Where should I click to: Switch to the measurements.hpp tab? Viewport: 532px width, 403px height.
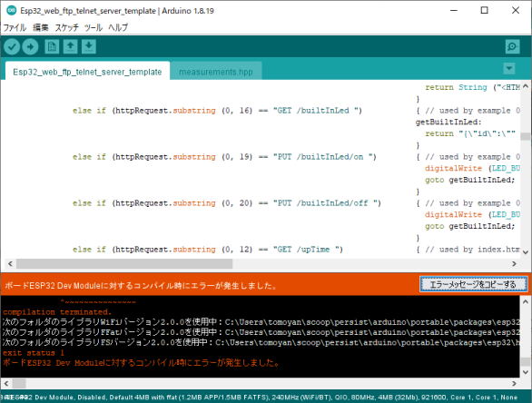(216, 72)
